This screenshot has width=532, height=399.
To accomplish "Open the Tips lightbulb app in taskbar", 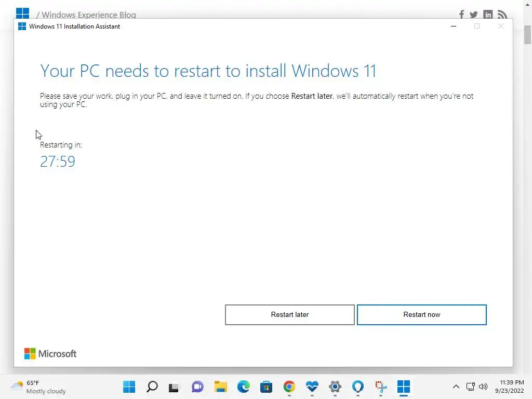I will tap(357, 387).
